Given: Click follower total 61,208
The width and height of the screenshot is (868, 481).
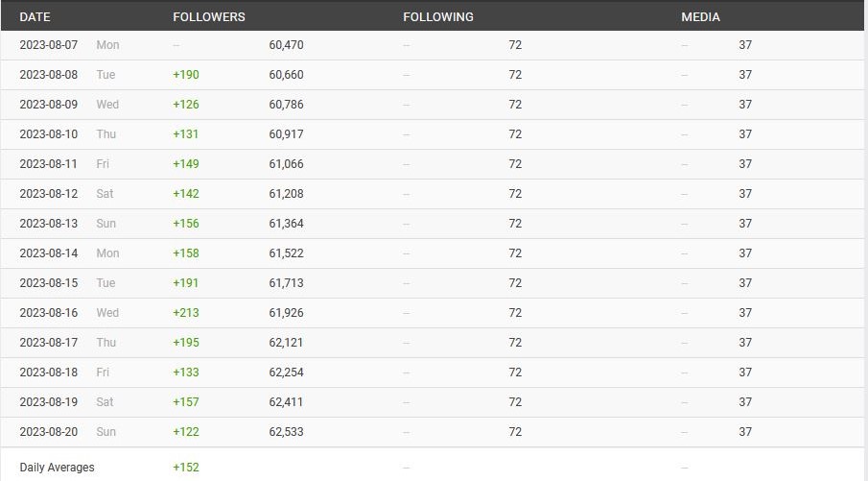Looking at the screenshot, I should pyautogui.click(x=286, y=194).
